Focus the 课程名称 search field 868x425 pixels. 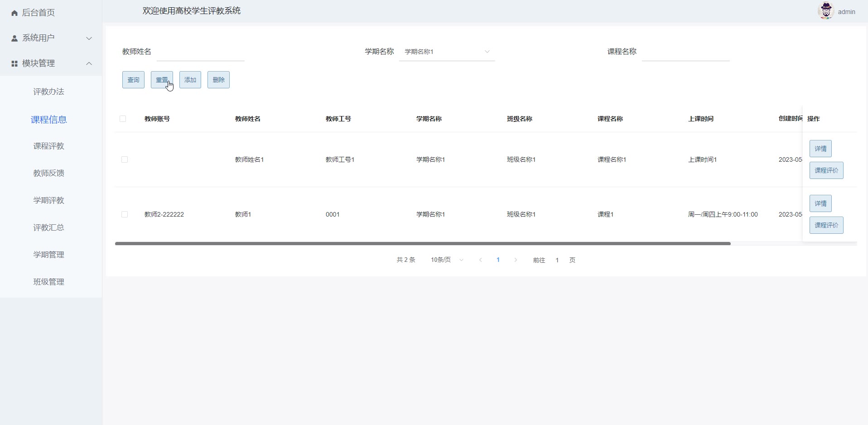686,52
